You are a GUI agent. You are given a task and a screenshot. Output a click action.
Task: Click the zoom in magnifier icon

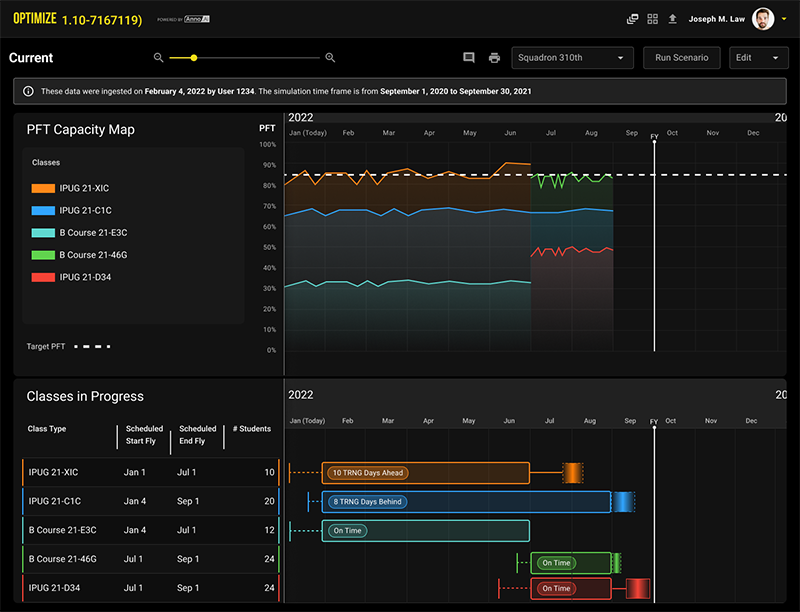(330, 58)
